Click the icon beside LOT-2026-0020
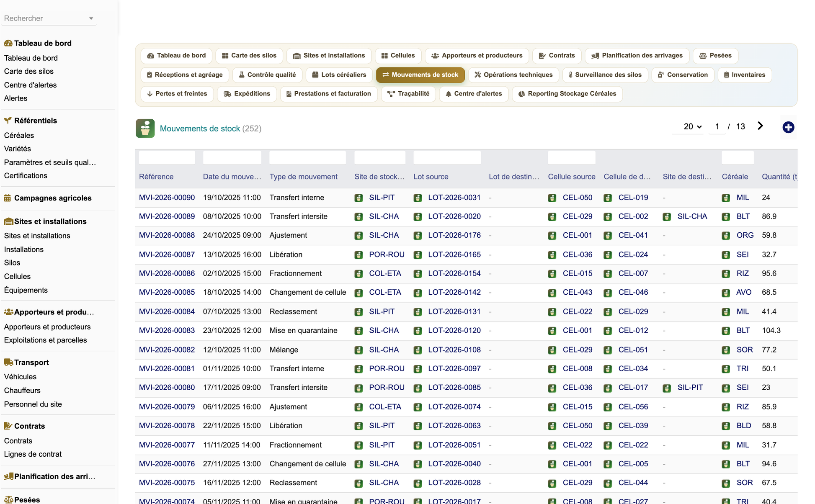 pyautogui.click(x=418, y=217)
